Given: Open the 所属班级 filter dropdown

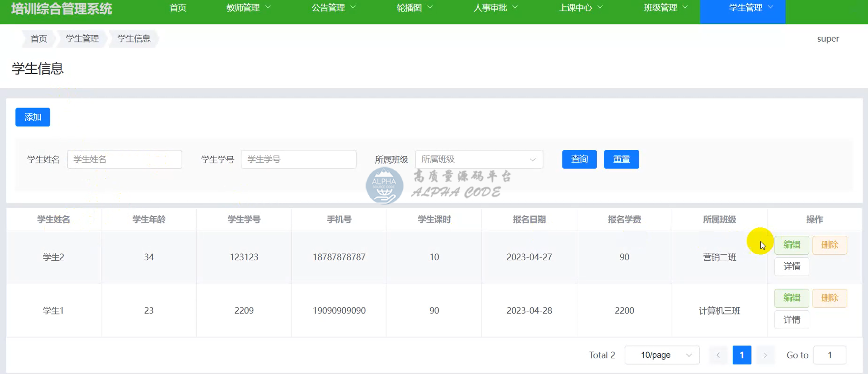Looking at the screenshot, I should [x=479, y=159].
